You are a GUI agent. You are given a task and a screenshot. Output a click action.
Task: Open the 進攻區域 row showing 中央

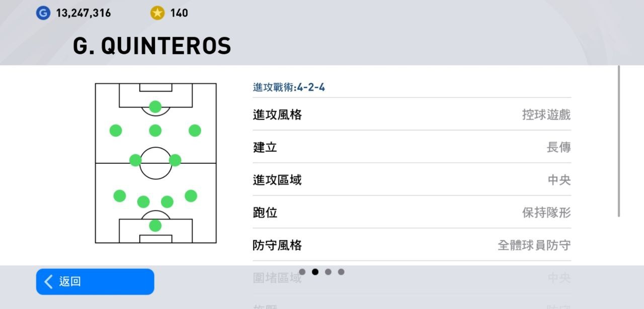point(412,179)
